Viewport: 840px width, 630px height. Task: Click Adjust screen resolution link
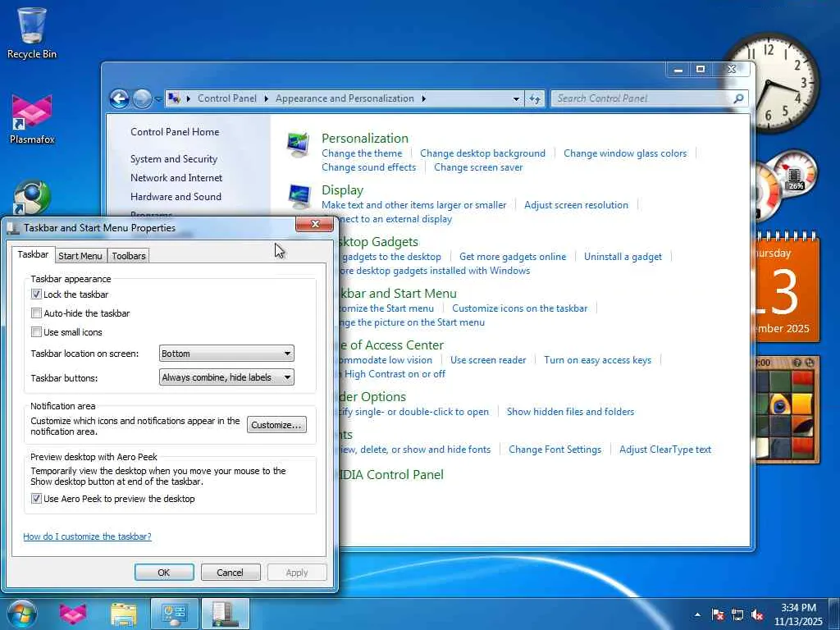coord(577,204)
